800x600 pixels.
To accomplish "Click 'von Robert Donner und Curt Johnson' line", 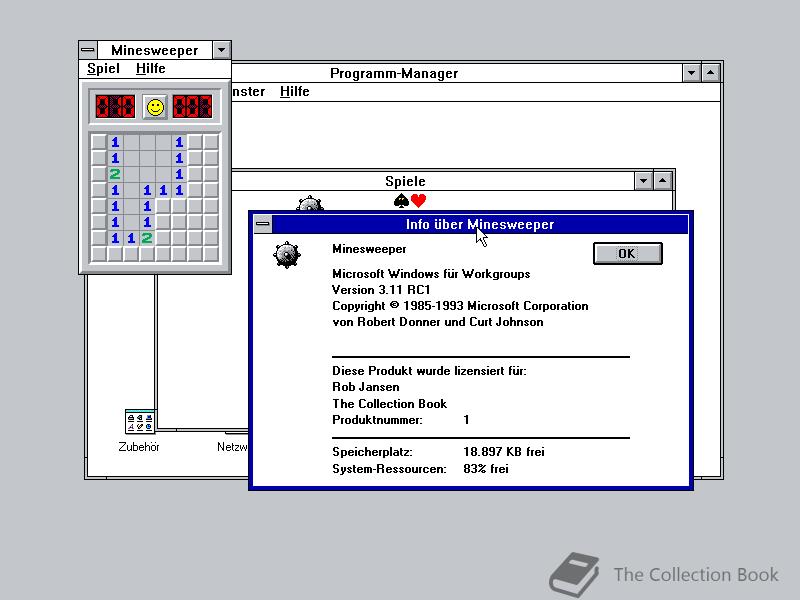I will (438, 322).
